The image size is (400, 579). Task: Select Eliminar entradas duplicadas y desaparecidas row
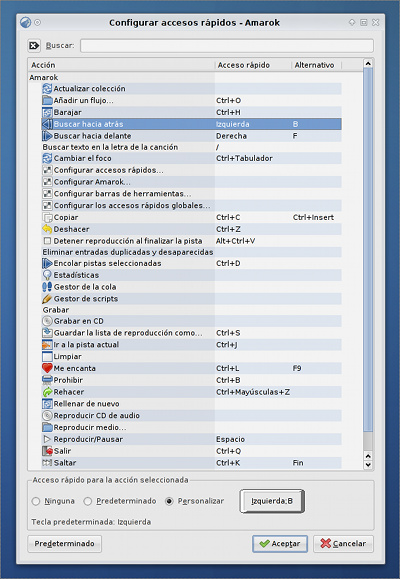click(192, 252)
